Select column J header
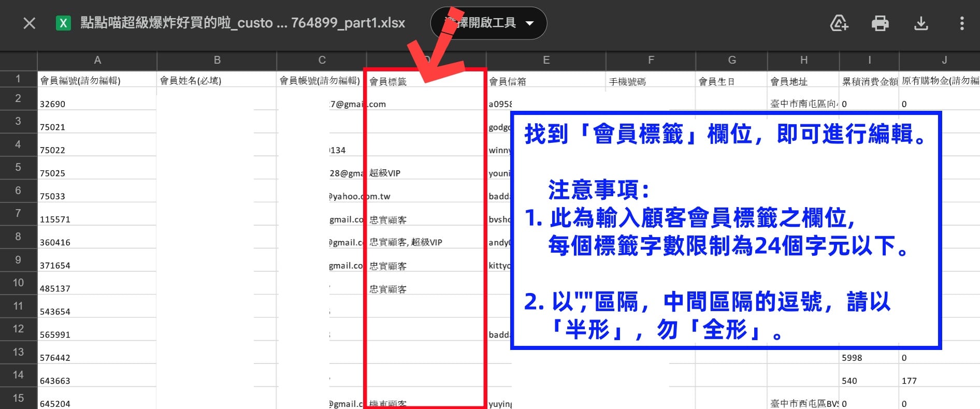Image resolution: width=980 pixels, height=409 pixels. pos(944,61)
